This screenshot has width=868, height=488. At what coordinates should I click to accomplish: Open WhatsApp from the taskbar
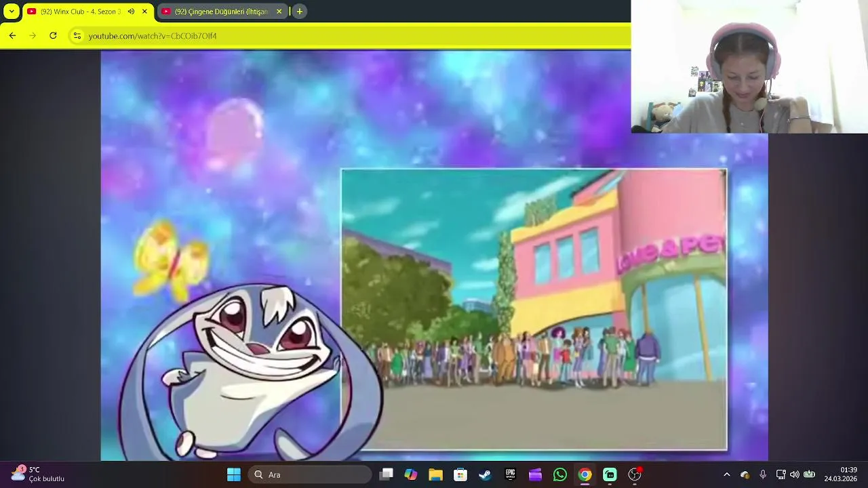point(559,474)
